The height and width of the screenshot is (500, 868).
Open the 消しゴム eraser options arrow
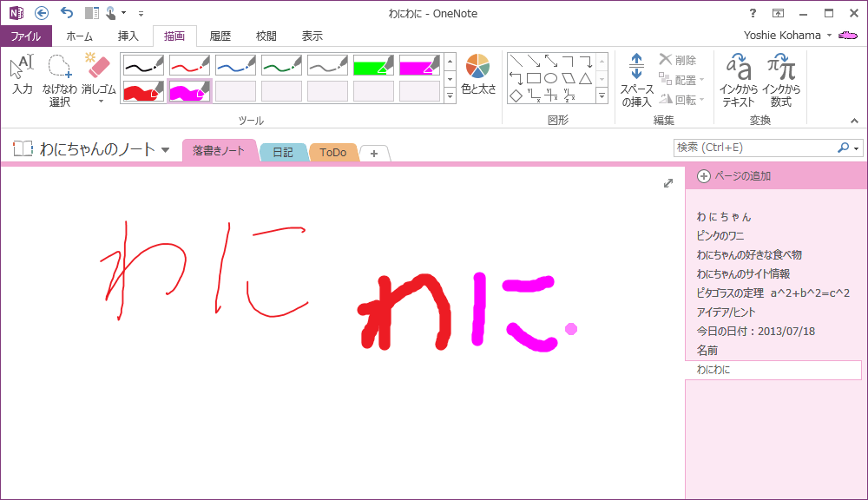coord(101,102)
